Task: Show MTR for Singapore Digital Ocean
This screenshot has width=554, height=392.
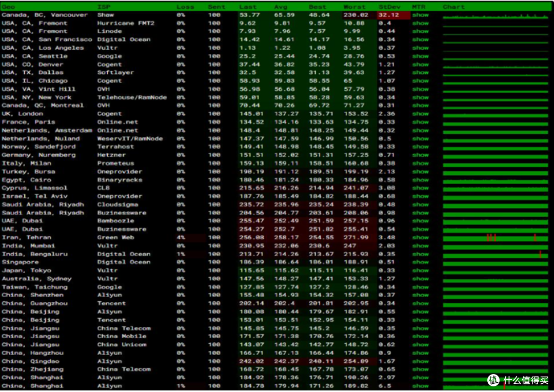Action: coord(421,262)
